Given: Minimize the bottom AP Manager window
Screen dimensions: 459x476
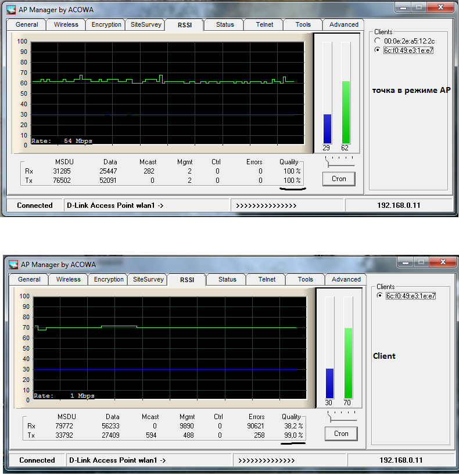Looking at the screenshot, I should [405, 262].
